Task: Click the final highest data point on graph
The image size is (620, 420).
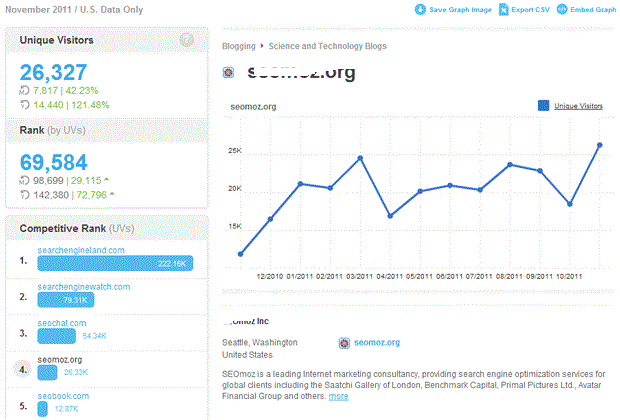Action: pos(599,145)
